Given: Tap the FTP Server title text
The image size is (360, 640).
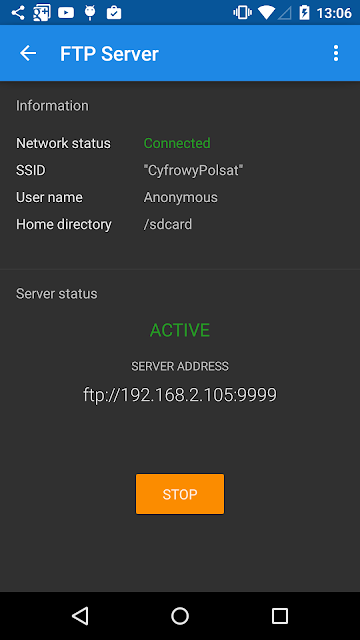Looking at the screenshot, I should pyautogui.click(x=109, y=54).
